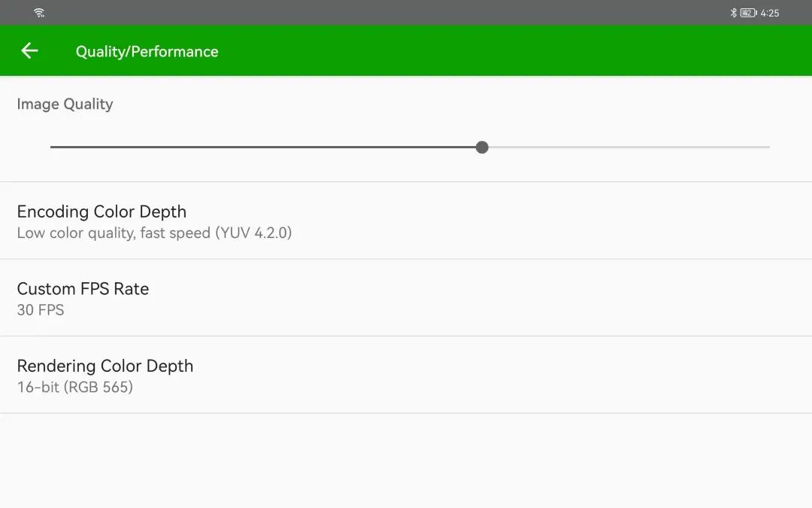Go back using the header arrow
The width and height of the screenshot is (812, 508).
coord(29,51)
